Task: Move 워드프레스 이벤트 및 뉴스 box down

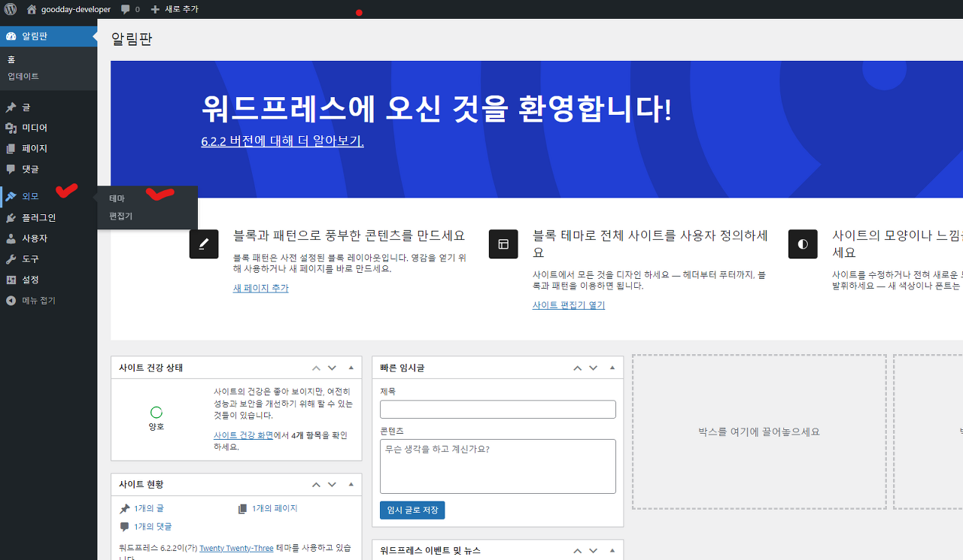Action: 593,551
